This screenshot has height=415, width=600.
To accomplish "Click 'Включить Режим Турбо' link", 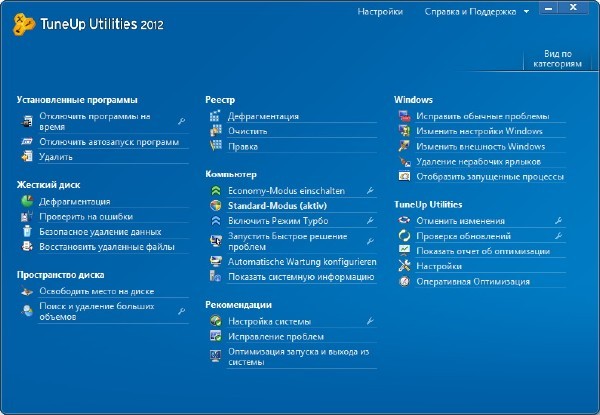I will [x=278, y=221].
